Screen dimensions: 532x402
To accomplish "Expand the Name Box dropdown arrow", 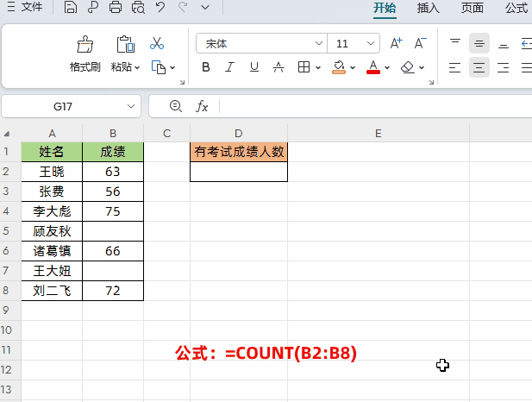I will 132,106.
